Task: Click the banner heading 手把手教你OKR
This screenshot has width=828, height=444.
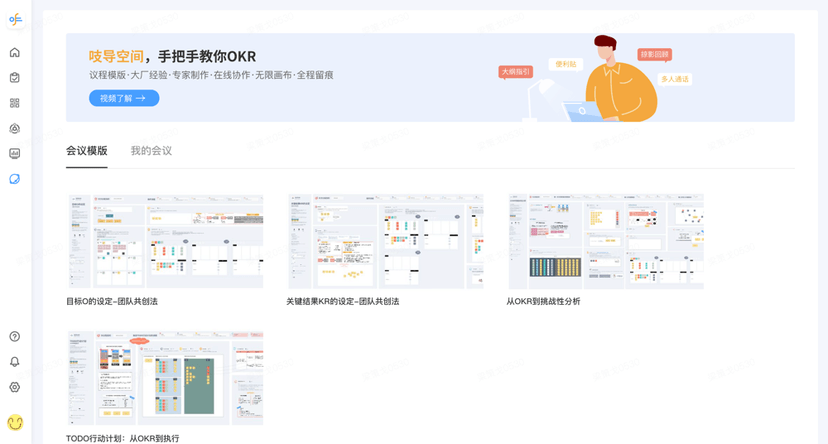Action: [x=207, y=56]
